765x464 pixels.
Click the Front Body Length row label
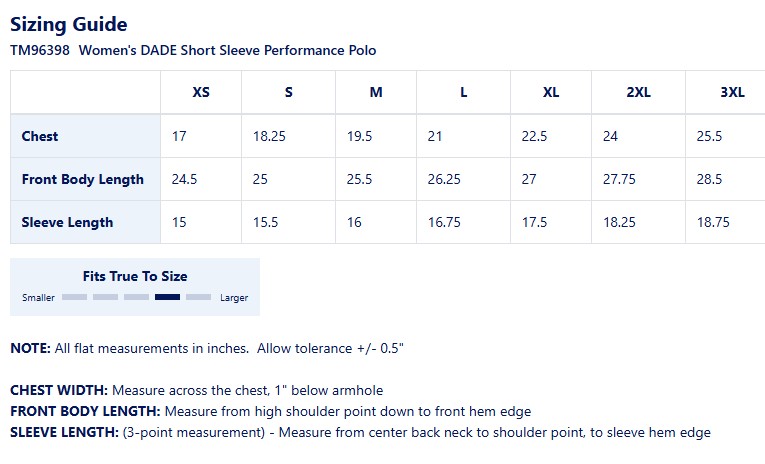(83, 180)
